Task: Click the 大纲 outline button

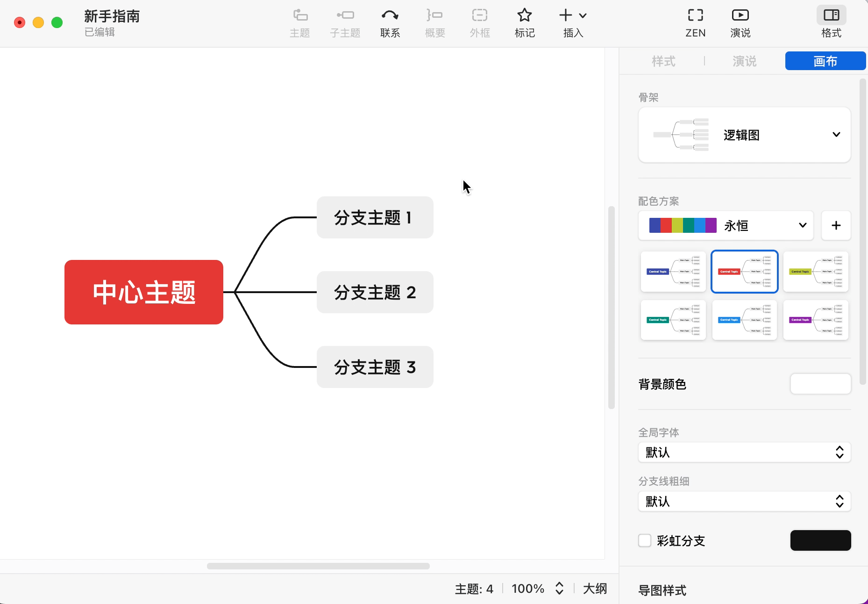Action: coord(595,589)
